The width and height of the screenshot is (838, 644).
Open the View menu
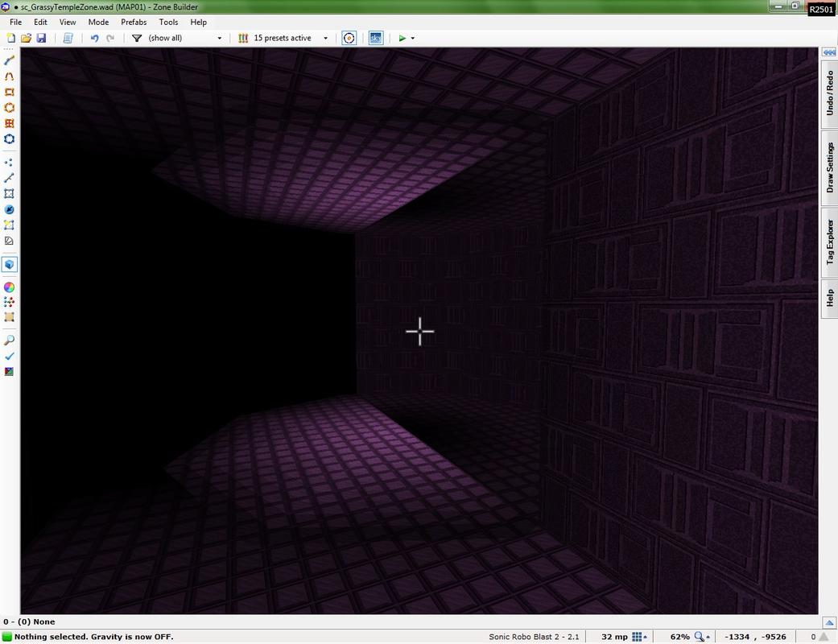click(68, 22)
